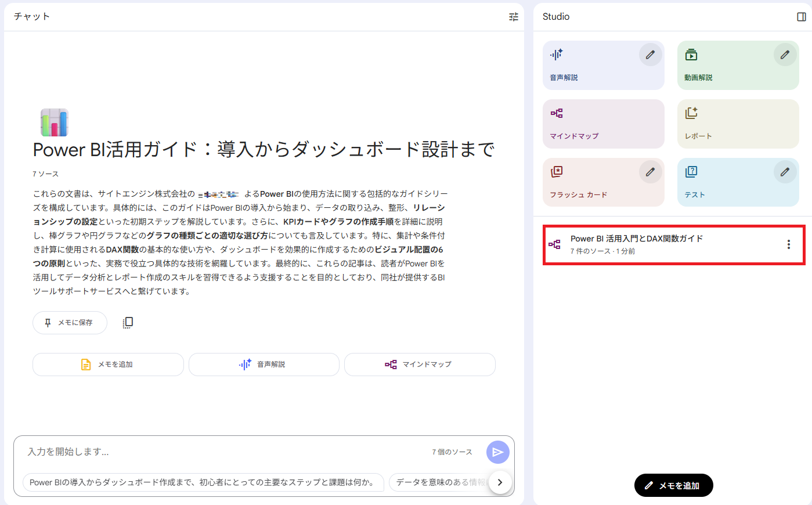This screenshot has height=505, width=812.
Task: Edit the 音声解説 card settings pencil
Action: coord(651,55)
